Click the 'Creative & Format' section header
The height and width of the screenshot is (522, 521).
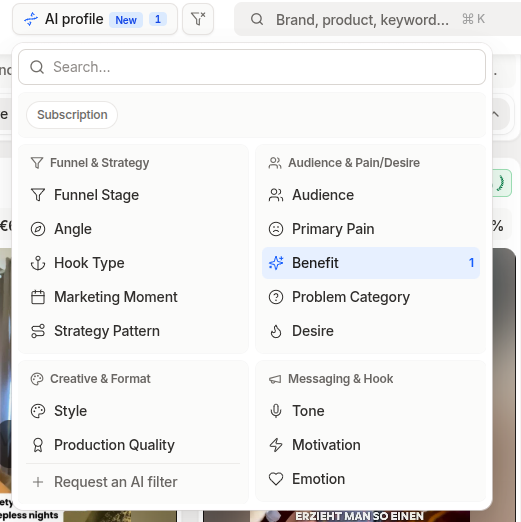point(100,379)
